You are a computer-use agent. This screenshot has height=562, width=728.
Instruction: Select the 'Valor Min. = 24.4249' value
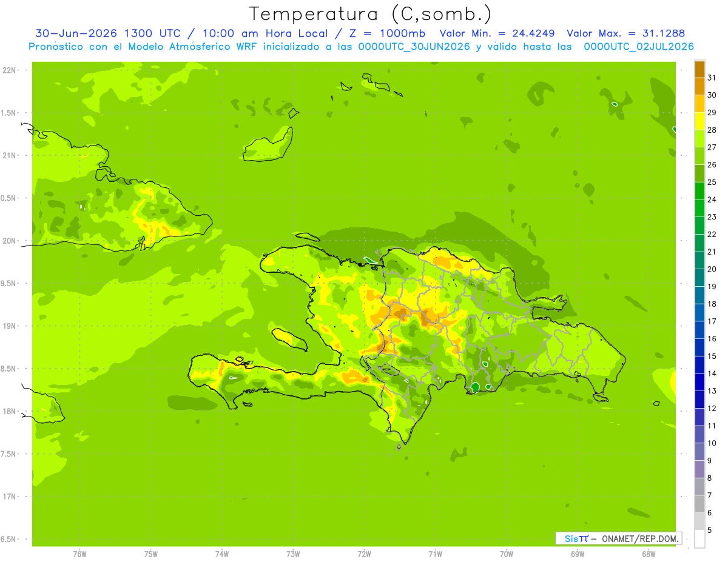click(497, 33)
